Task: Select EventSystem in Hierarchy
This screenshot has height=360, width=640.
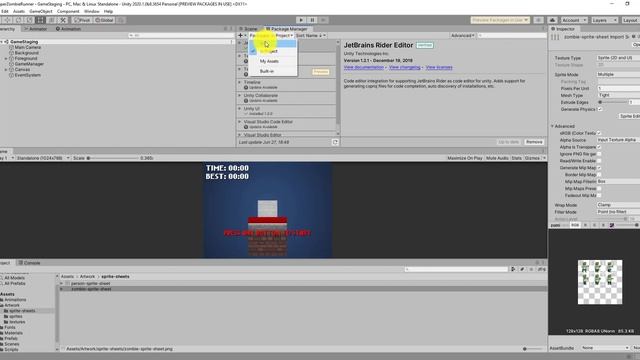Action: (28, 75)
